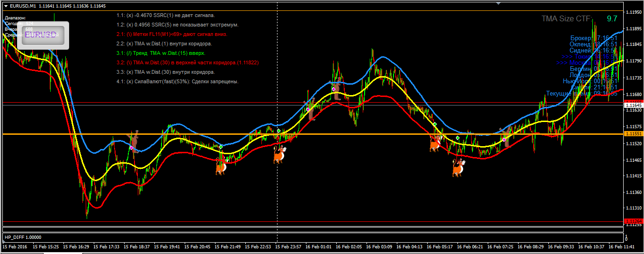
Task: Click signal line 1.2 about SSRC(5)
Action: 178,25
